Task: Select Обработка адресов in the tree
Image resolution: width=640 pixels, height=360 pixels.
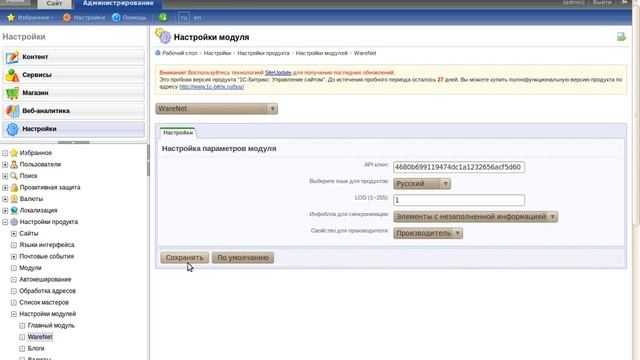Action: 47,291
